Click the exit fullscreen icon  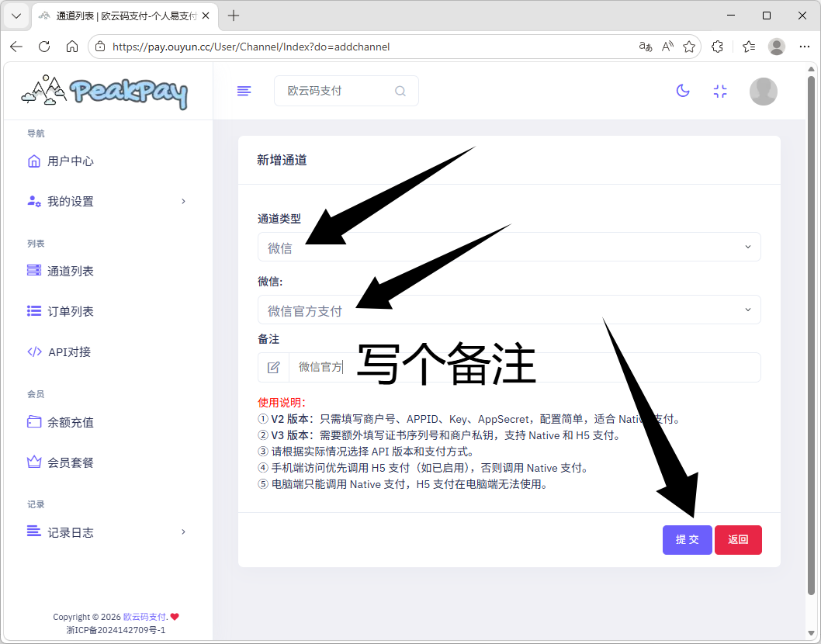720,91
